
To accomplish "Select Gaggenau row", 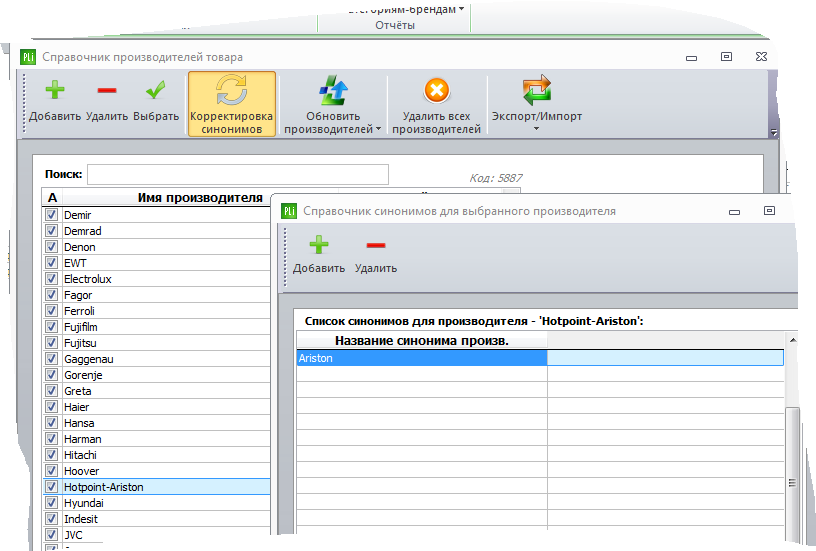I will point(157,359).
